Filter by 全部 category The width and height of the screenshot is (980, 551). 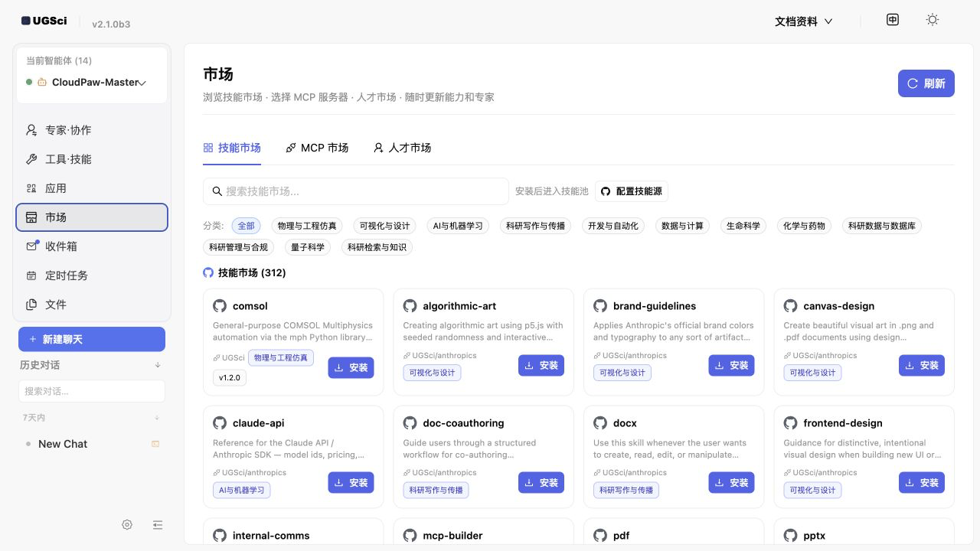(246, 226)
